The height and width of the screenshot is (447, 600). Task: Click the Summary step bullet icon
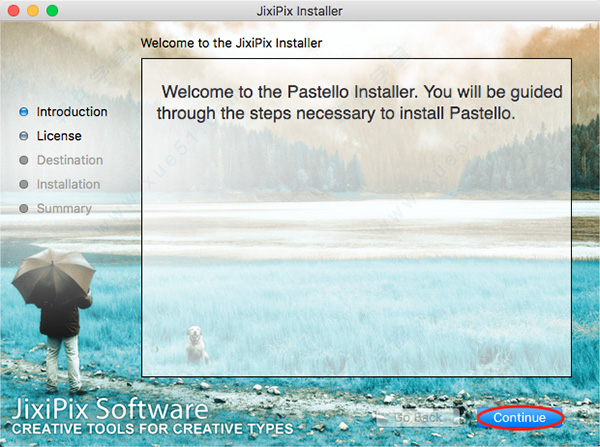pyautogui.click(x=24, y=209)
